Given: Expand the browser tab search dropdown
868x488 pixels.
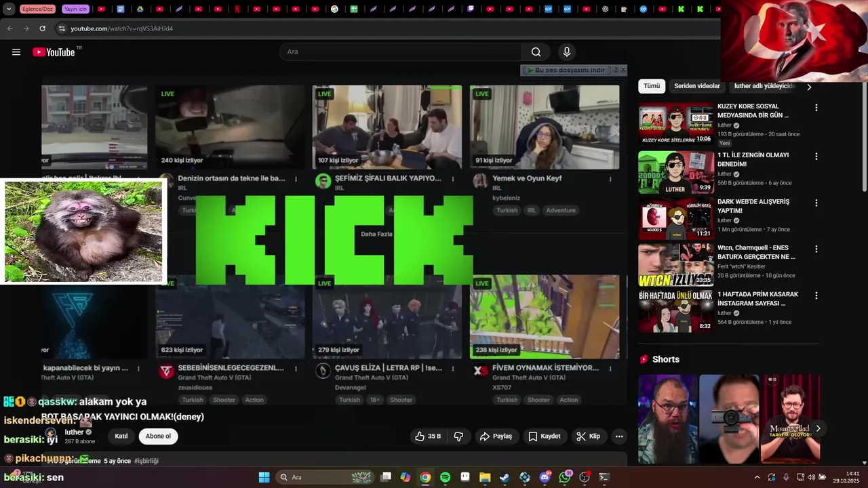Looking at the screenshot, I should pos(9,9).
